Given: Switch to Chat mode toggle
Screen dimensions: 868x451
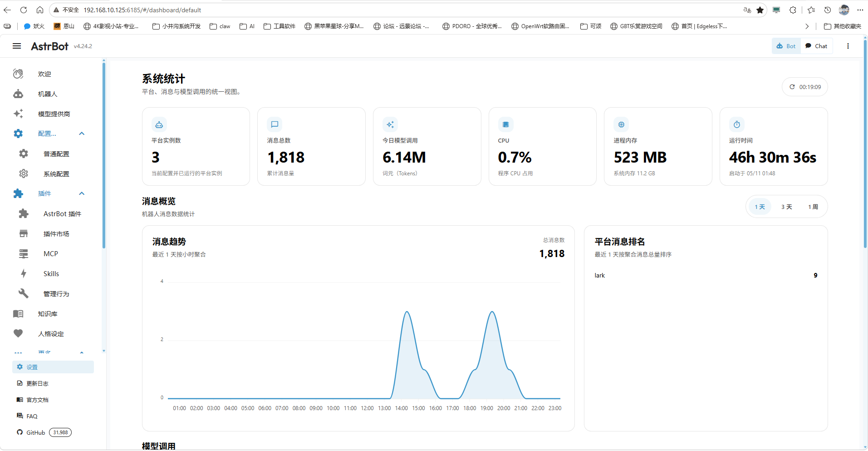Looking at the screenshot, I should [816, 46].
